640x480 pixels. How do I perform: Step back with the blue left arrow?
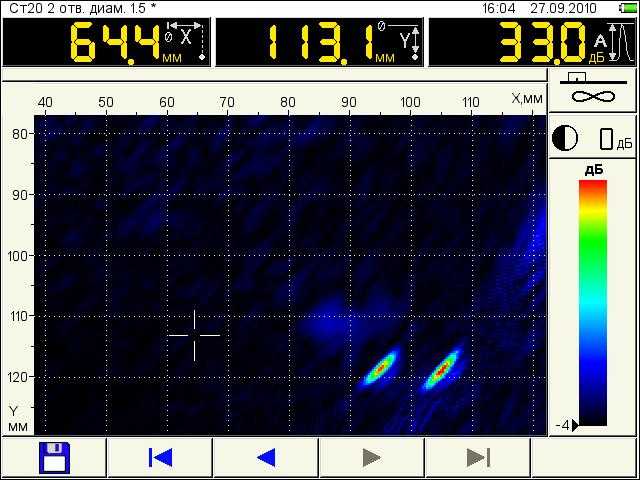(x=266, y=458)
